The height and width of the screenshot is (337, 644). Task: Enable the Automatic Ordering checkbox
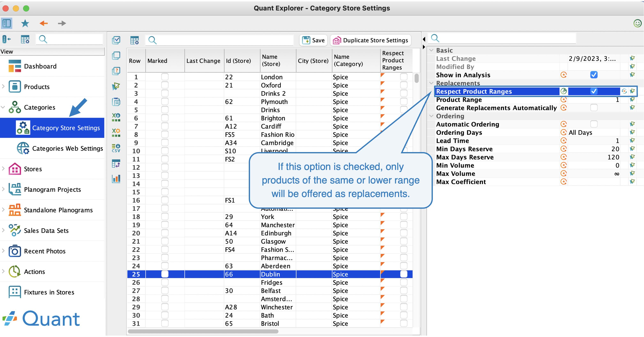point(594,124)
